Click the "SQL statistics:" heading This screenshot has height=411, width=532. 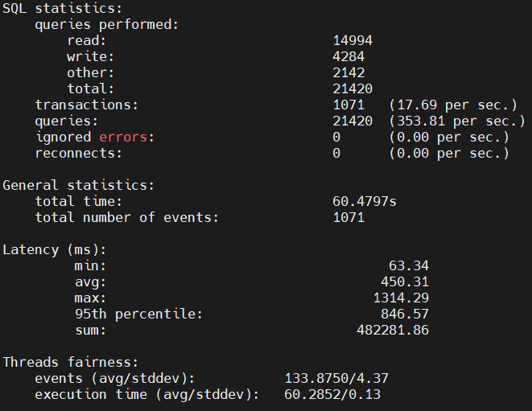tap(63, 8)
